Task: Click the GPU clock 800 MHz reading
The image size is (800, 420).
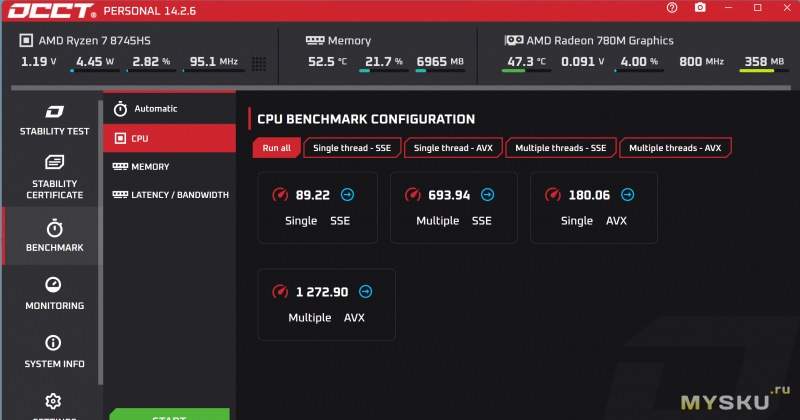Action: [x=702, y=62]
